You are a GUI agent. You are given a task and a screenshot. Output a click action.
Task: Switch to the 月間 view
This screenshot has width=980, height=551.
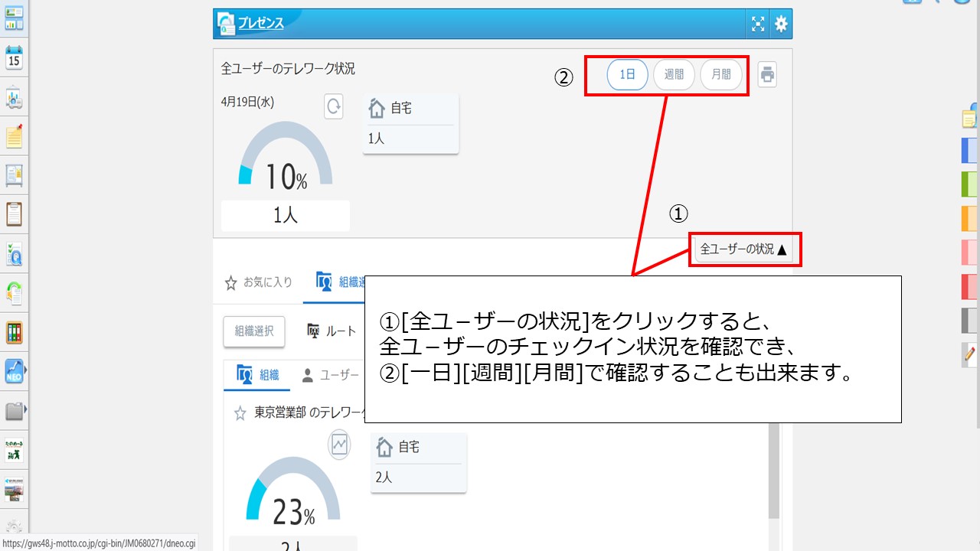[x=721, y=74]
